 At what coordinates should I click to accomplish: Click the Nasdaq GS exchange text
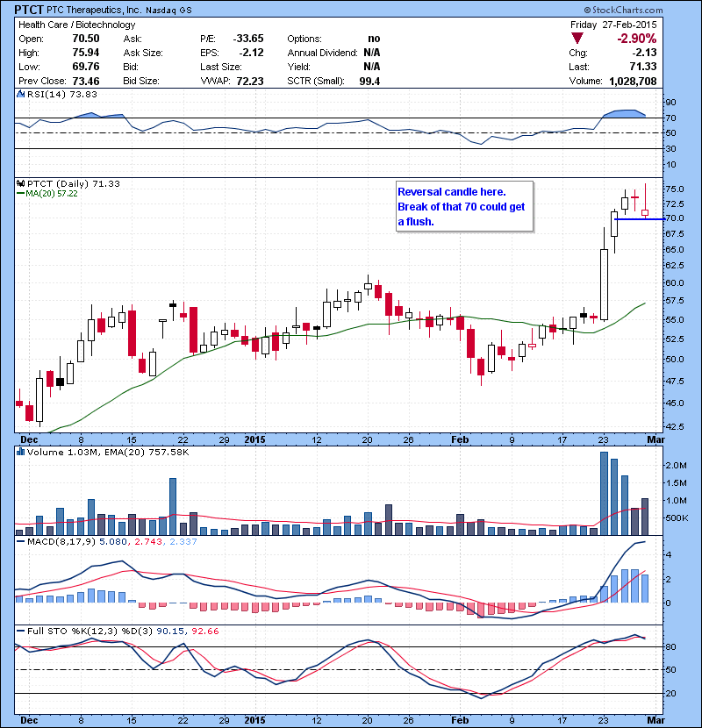(x=168, y=11)
